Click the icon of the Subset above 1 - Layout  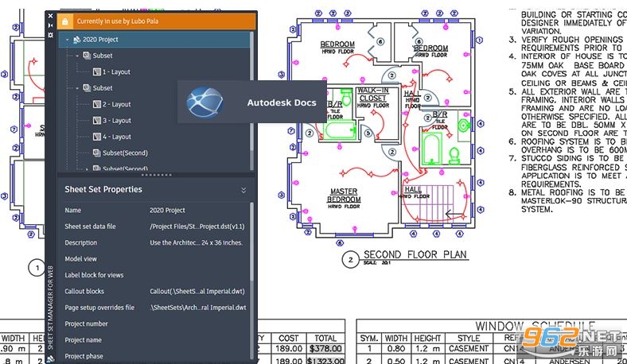87,56
